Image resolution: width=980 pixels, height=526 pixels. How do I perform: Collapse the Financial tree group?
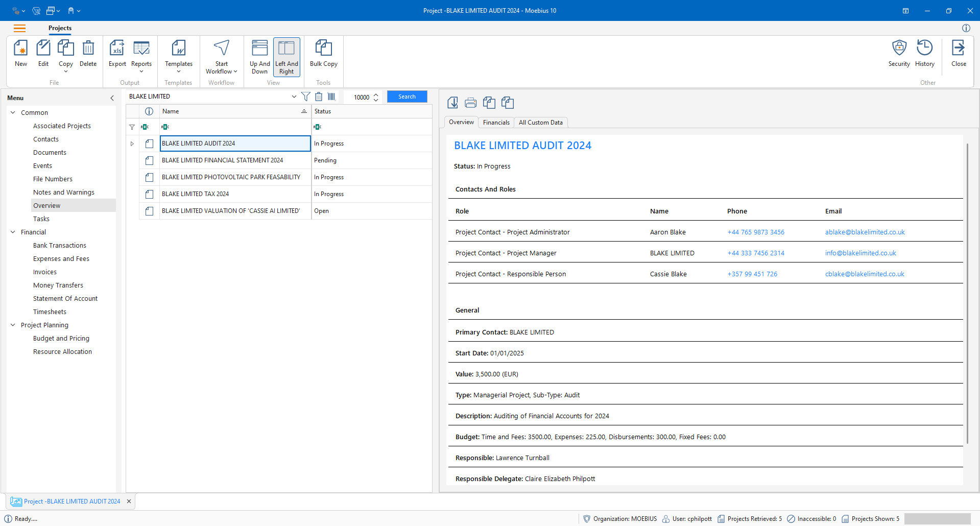(x=13, y=232)
